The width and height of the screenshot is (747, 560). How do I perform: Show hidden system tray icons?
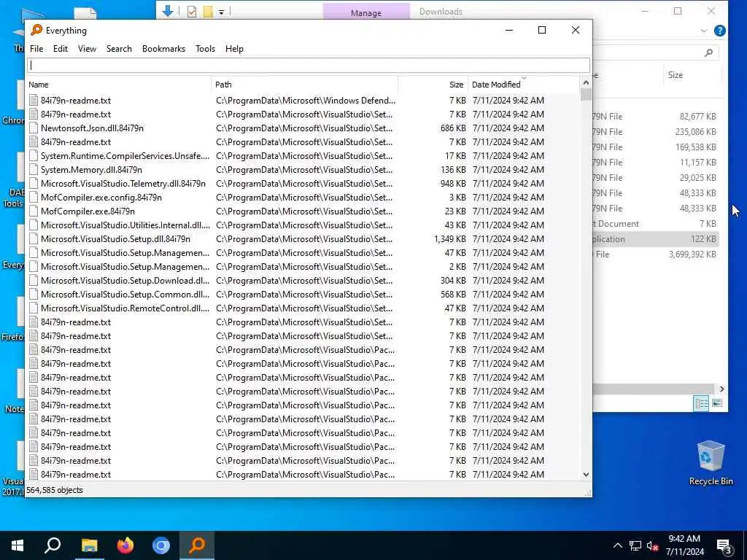[x=617, y=545]
